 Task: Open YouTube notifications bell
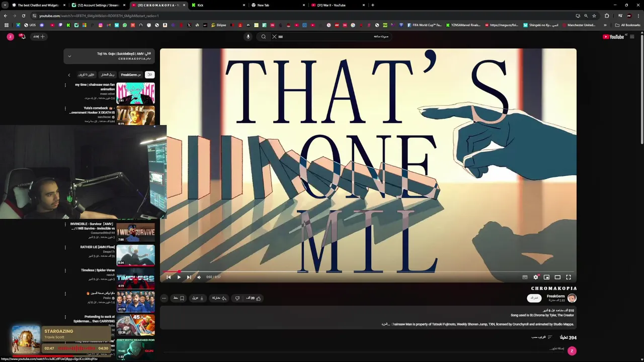22,36
